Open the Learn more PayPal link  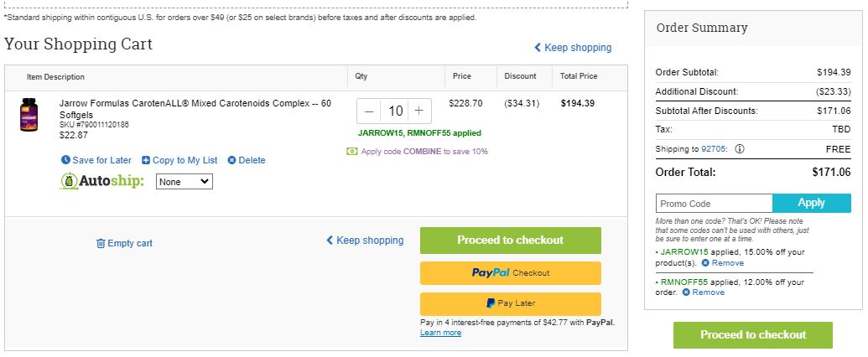(440, 333)
